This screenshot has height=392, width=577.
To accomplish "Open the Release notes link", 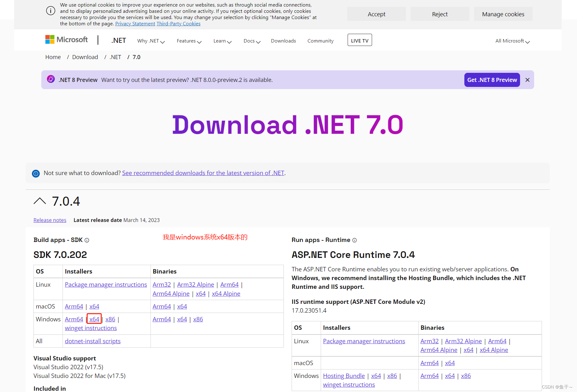I will pos(50,220).
